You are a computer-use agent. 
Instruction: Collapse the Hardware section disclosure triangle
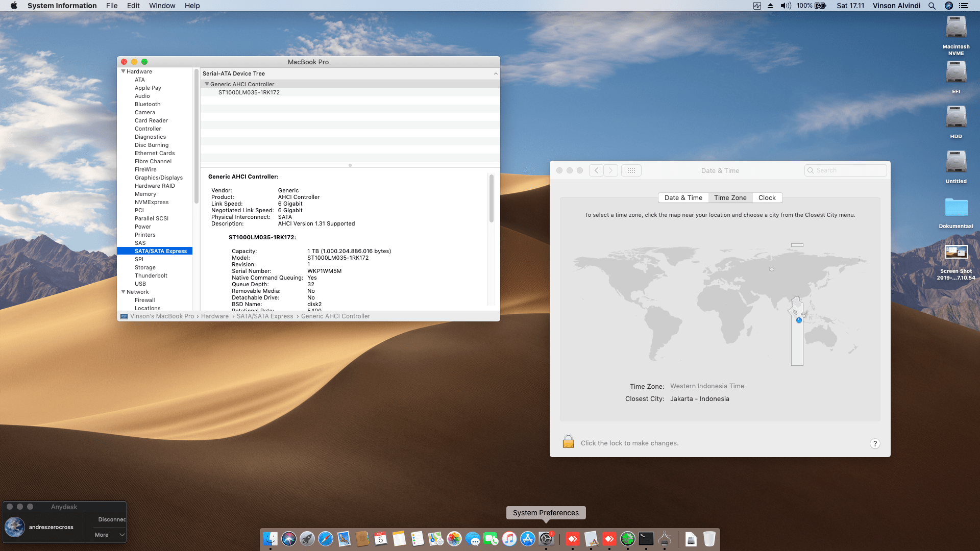pos(123,71)
